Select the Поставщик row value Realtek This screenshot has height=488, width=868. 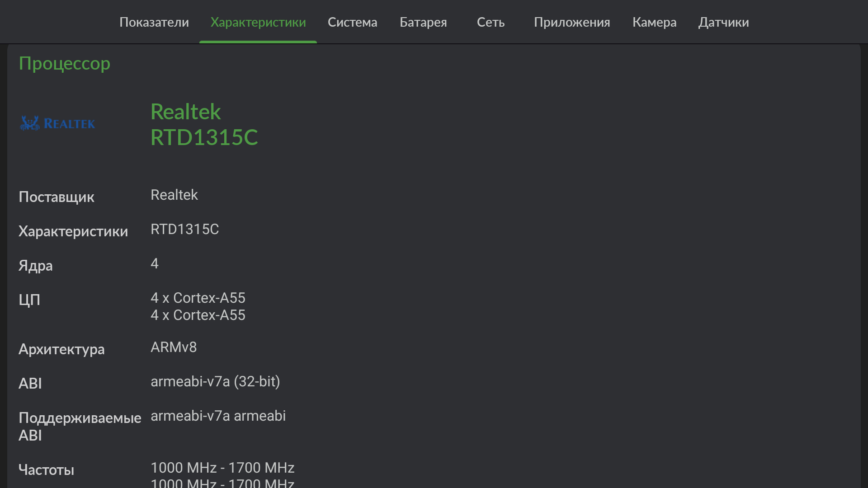[174, 195]
